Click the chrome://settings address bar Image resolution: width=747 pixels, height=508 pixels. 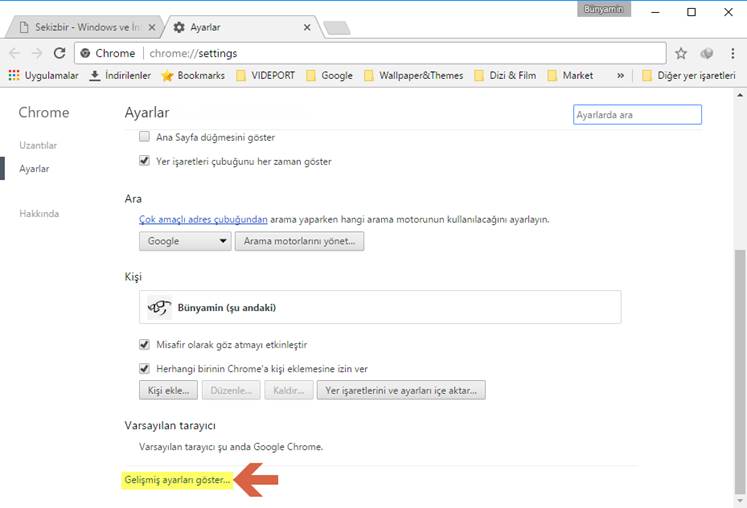pos(370,53)
